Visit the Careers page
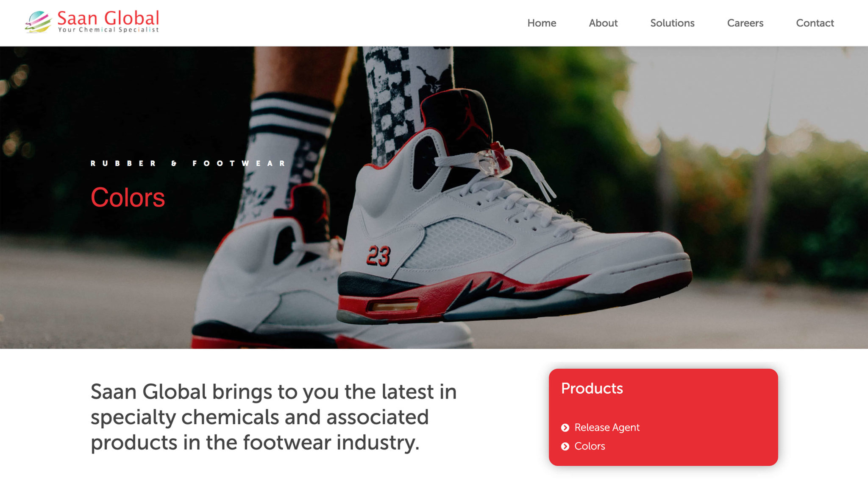This screenshot has width=868, height=484. pos(745,23)
